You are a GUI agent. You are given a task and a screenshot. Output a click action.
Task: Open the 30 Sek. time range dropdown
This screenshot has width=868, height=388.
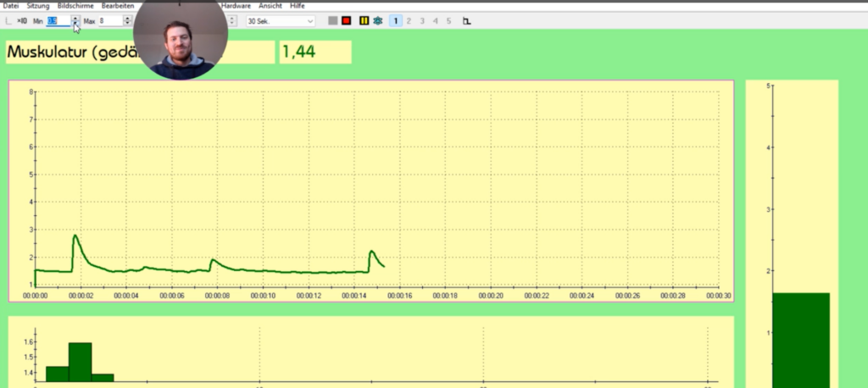[280, 20]
